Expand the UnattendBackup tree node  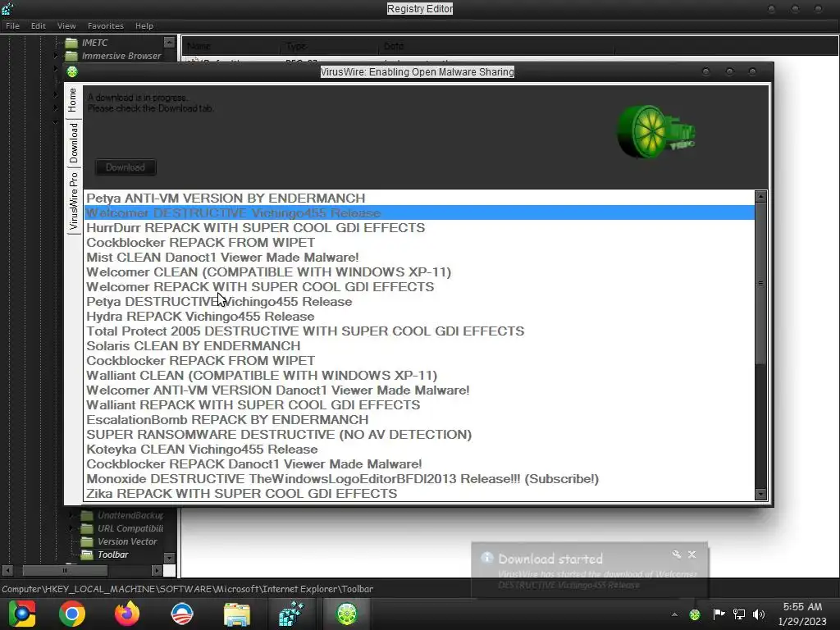pos(71,515)
